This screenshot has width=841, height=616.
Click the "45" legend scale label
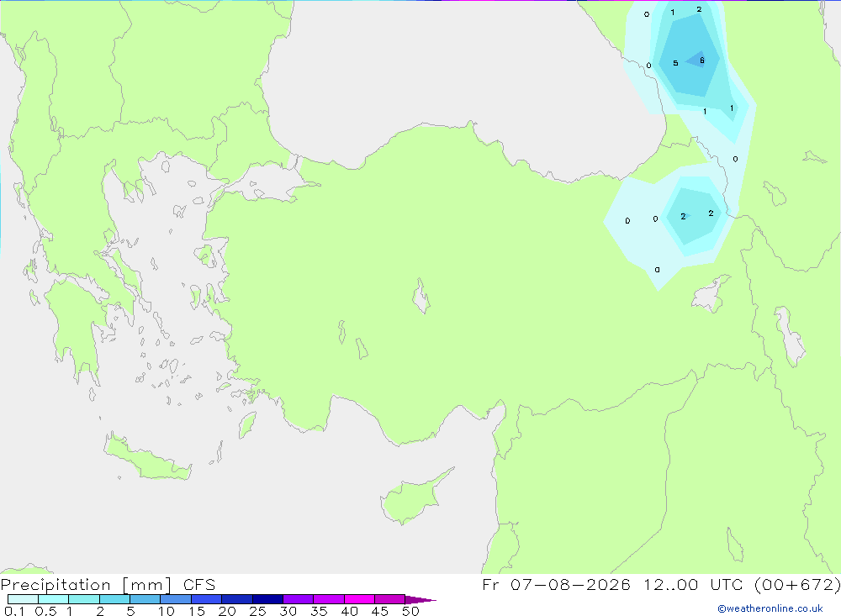coord(380,611)
